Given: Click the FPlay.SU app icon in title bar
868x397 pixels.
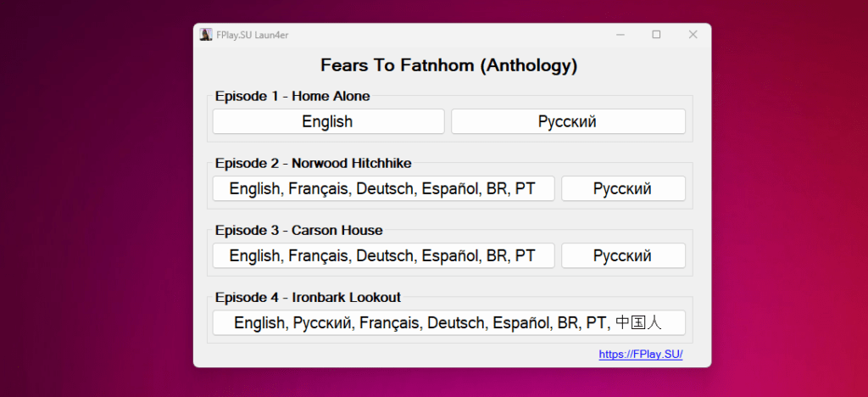Looking at the screenshot, I should 206,35.
